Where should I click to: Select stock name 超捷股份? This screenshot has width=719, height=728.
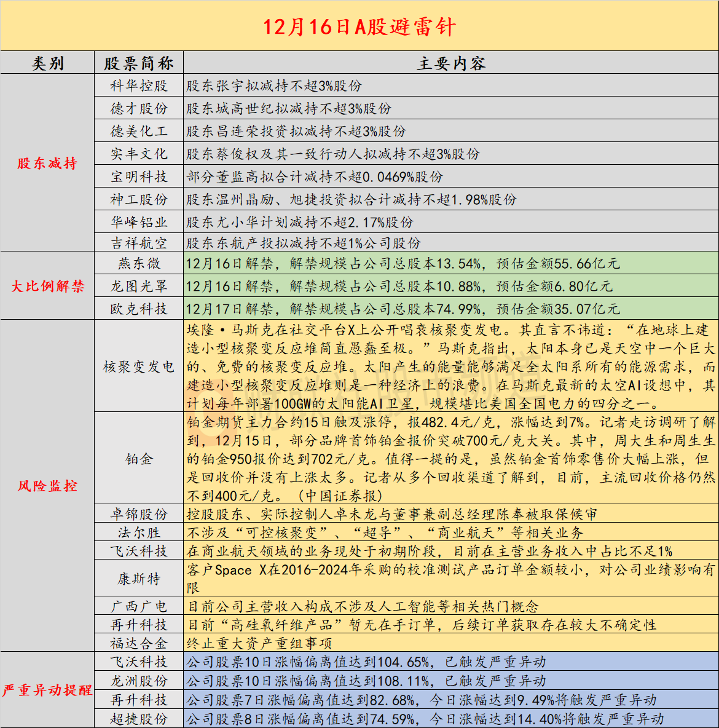coord(139,719)
